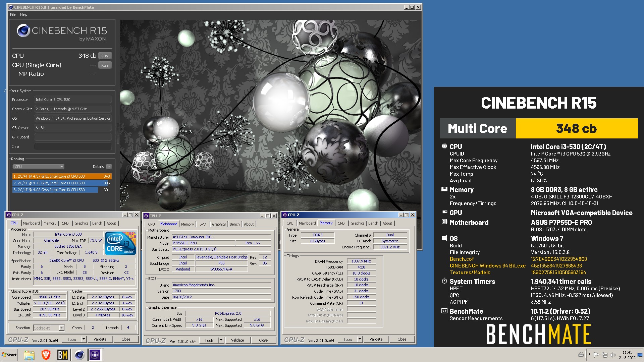
Task: Open the on-screen keyboard tray icon
Action: [581, 355]
